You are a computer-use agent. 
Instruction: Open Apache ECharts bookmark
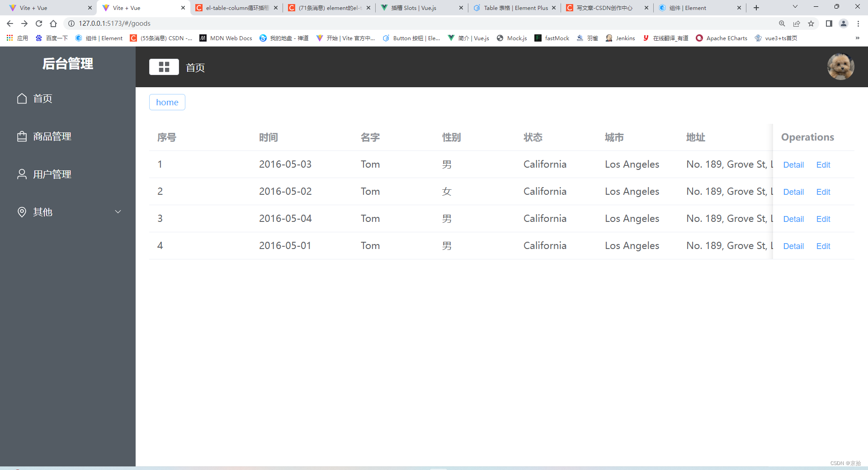click(x=722, y=38)
